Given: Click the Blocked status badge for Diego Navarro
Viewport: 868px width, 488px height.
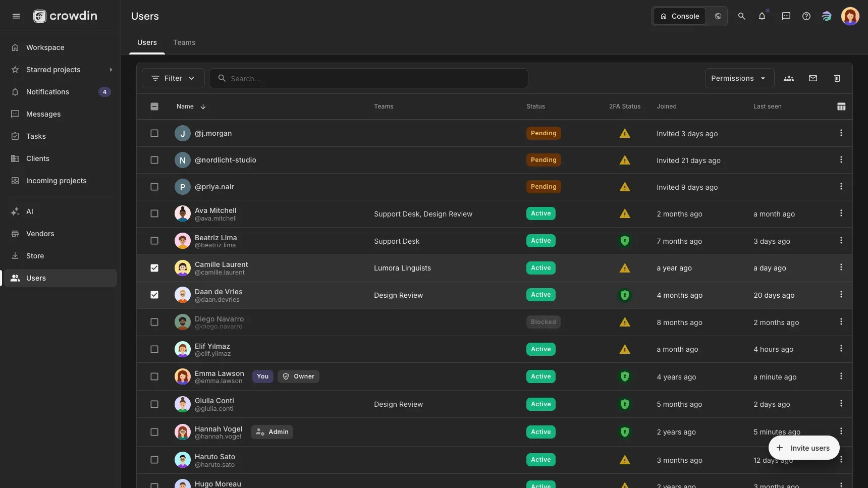Looking at the screenshot, I should (x=543, y=322).
